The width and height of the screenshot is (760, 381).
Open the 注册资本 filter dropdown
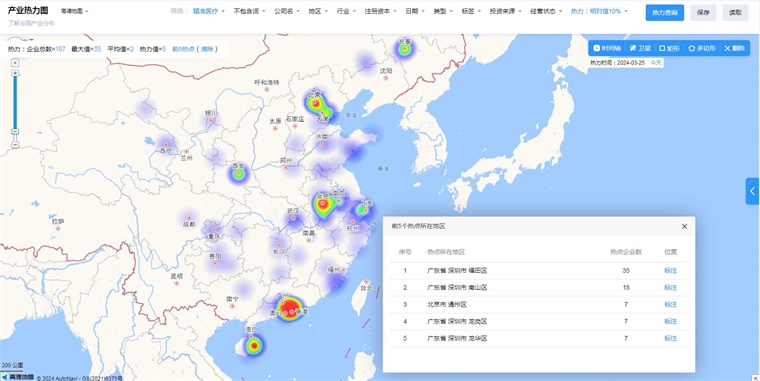click(x=380, y=11)
